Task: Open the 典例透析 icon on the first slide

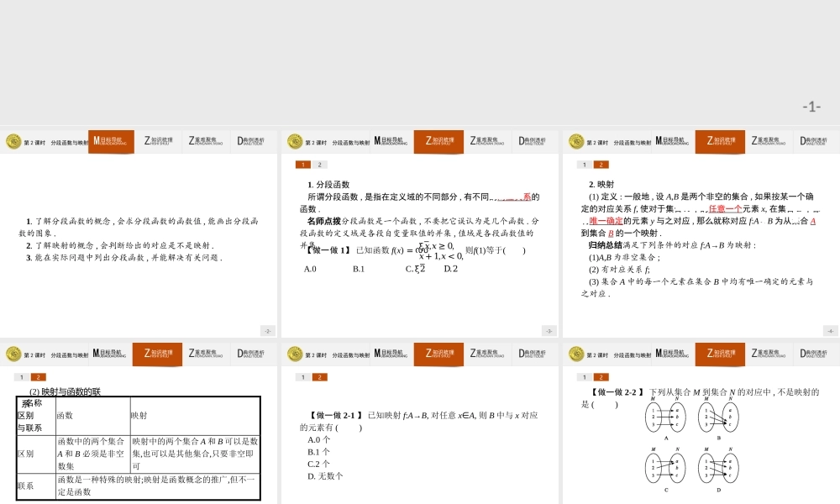Action: (x=249, y=141)
